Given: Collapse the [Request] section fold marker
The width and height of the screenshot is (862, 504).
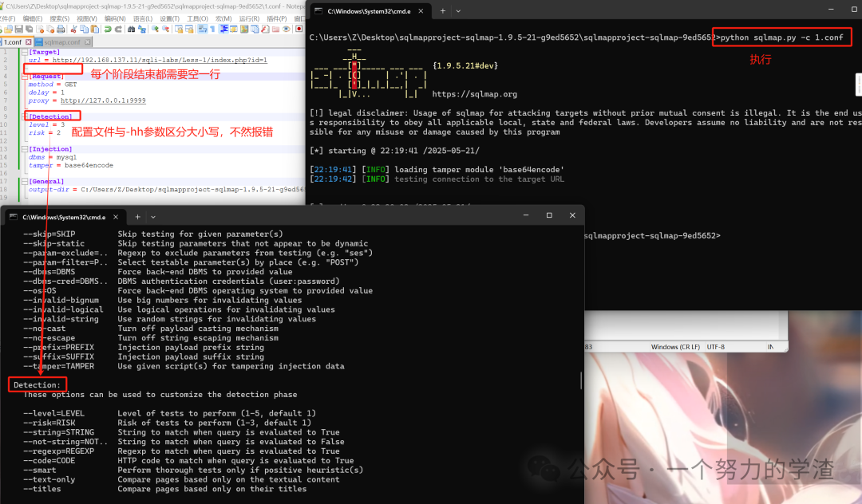Looking at the screenshot, I should pyautogui.click(x=25, y=77).
